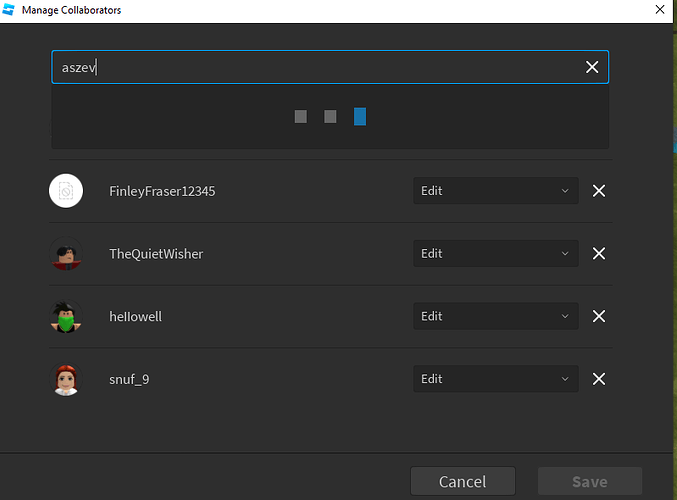Click the Roblox Studio logo icon
The height and width of the screenshot is (500, 677).
[x=9, y=9]
